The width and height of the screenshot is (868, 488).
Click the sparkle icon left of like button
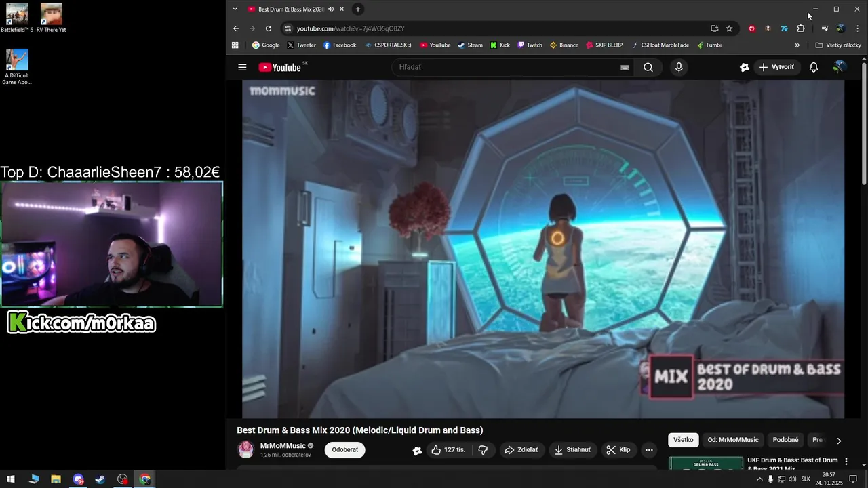point(417,450)
